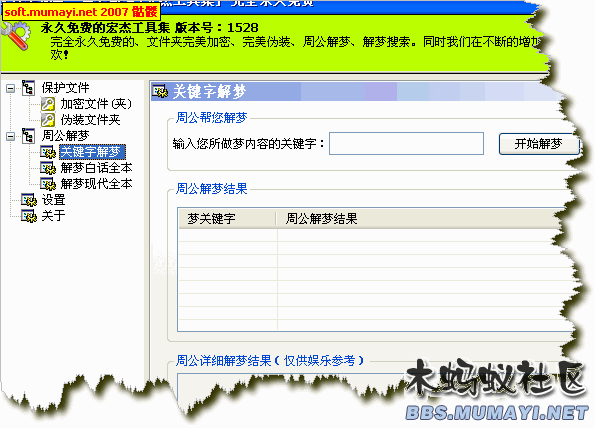
Task: Click the icon beside 关键字解梦 tree item
Action: (x=48, y=152)
